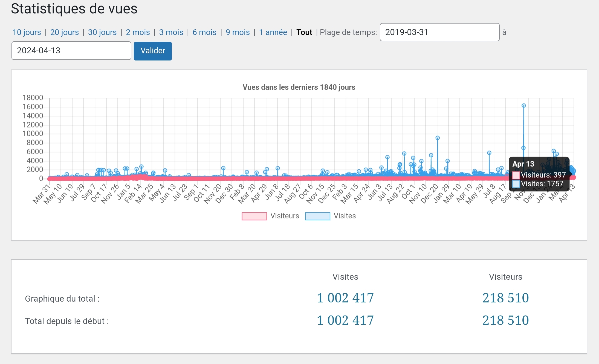Show stats for 9 mois

coord(238,32)
